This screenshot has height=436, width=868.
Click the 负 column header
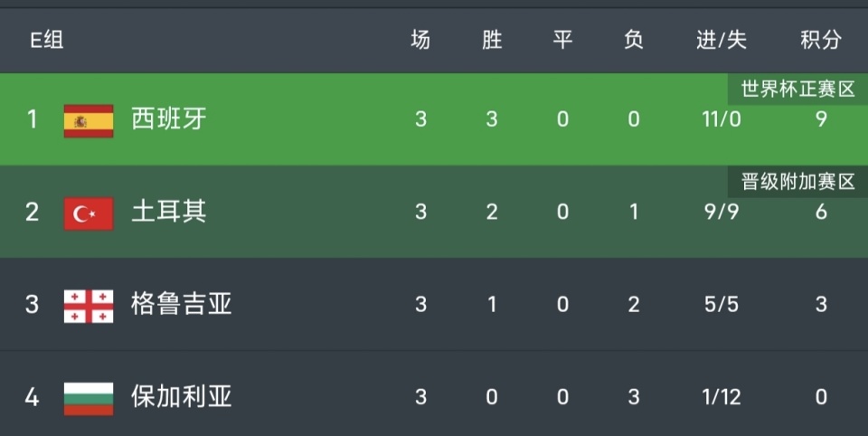[634, 40]
